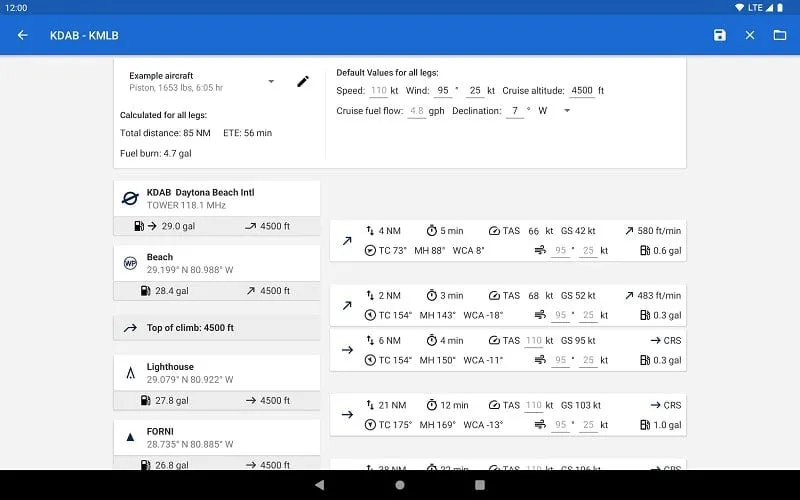Screen dimensions: 800x500
Task: Edit wind direction 95 in MH 150° leg
Action: click(561, 360)
